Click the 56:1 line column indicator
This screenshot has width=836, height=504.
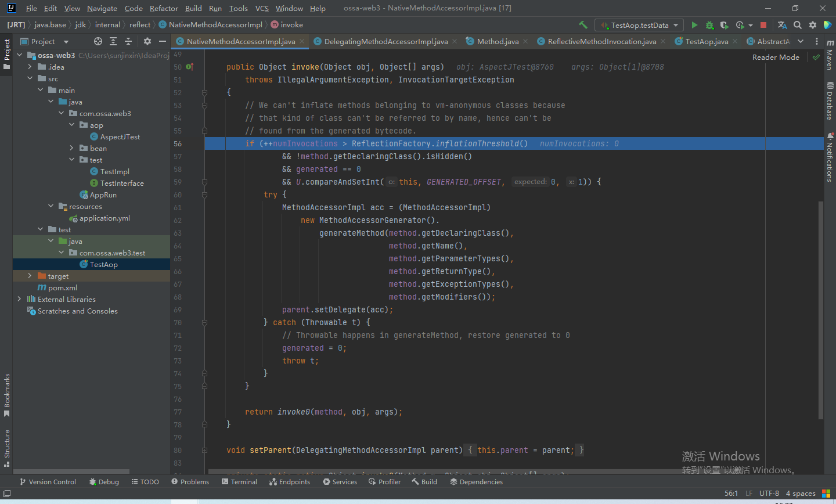pyautogui.click(x=731, y=494)
